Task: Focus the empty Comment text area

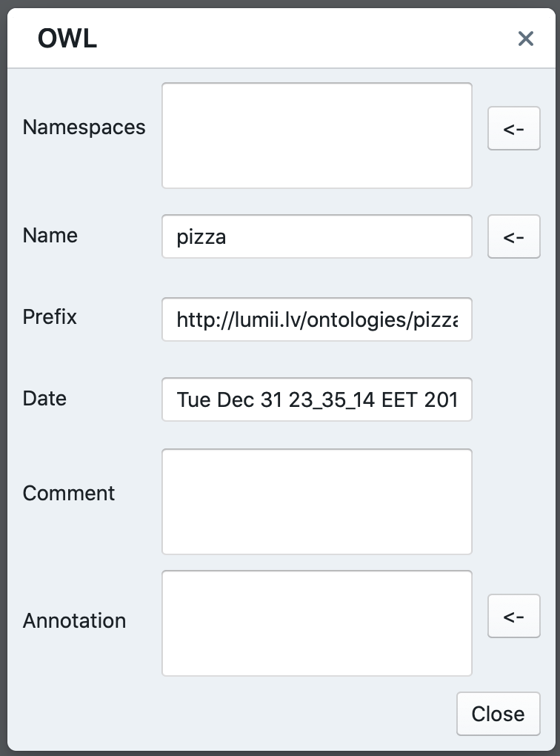Action: pyautogui.click(x=316, y=502)
